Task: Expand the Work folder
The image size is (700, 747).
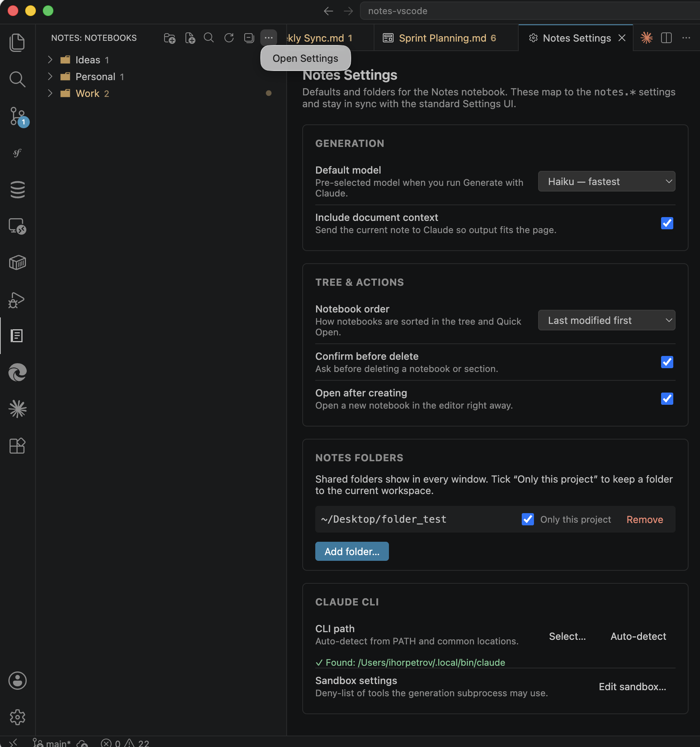Action: click(x=50, y=93)
